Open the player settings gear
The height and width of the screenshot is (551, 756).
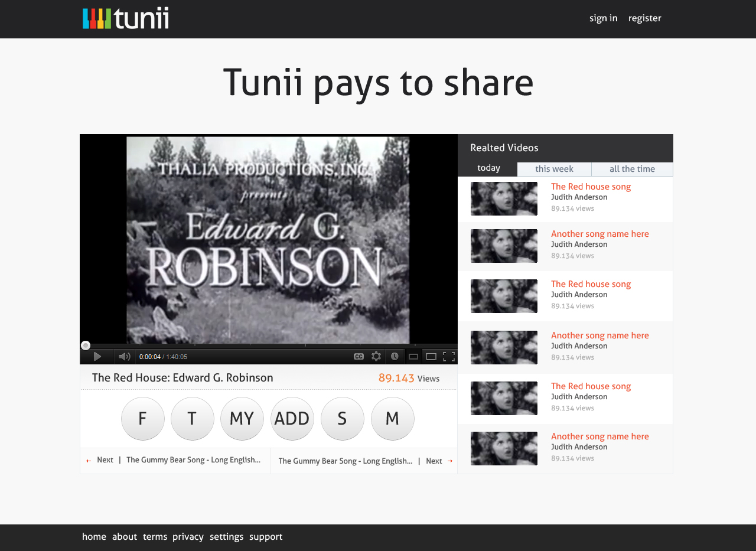(376, 357)
